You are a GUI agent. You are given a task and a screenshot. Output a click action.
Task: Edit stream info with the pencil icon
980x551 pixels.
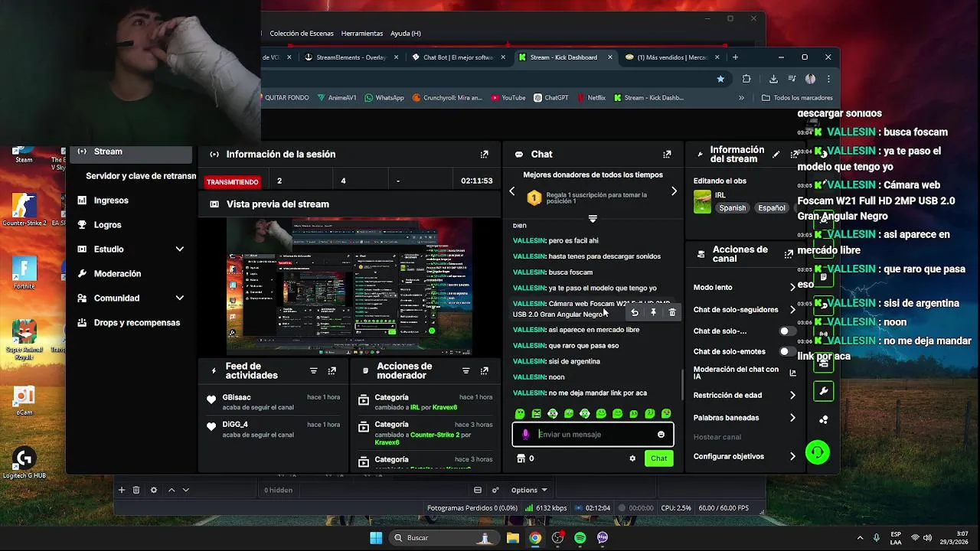(776, 154)
